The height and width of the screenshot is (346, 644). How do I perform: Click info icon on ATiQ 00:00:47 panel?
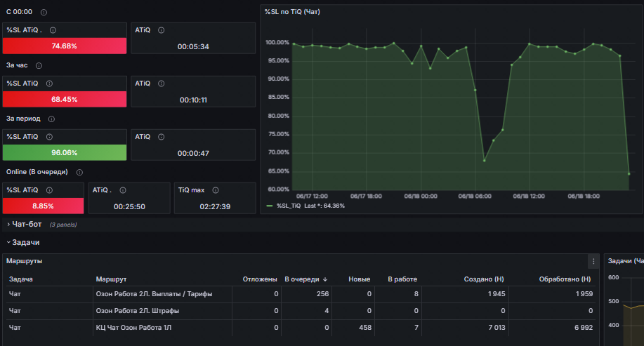[x=162, y=137]
